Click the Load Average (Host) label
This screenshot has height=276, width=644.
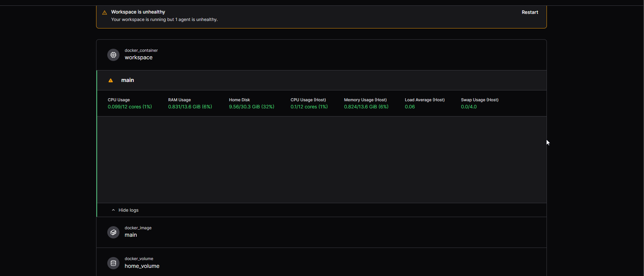pos(425,100)
